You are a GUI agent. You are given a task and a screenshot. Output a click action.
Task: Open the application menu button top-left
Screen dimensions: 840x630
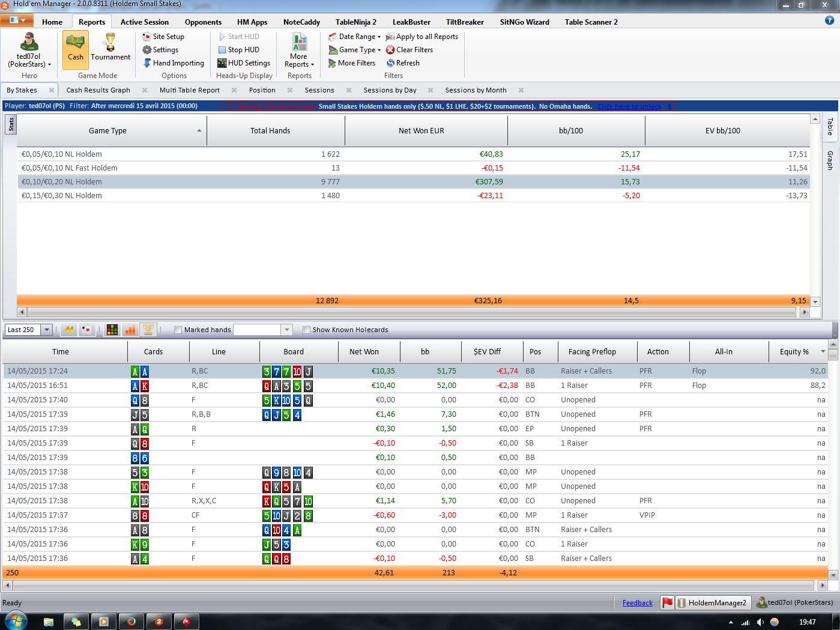click(x=17, y=20)
